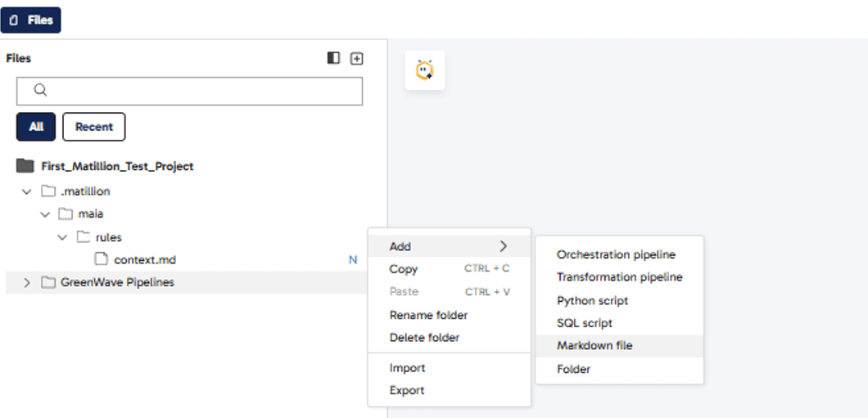Screen dimensions: 868x418
Task: Click the Files button at top
Action: [31, 20]
